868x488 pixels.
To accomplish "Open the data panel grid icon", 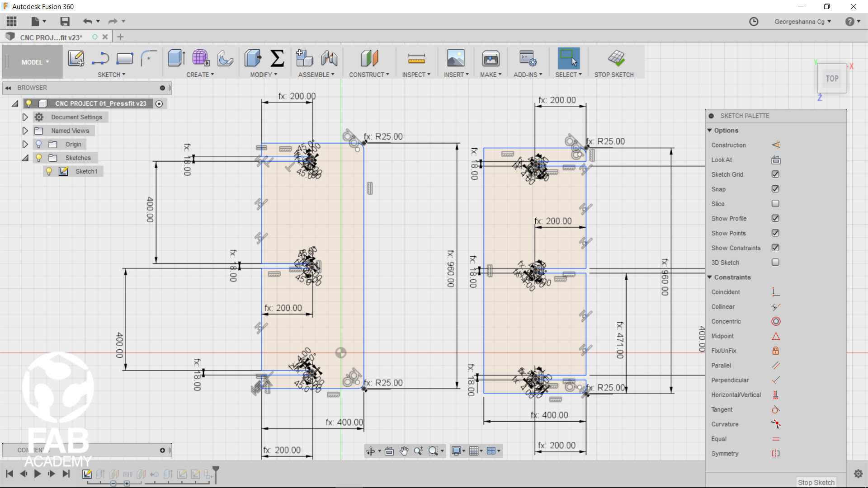I will (x=12, y=21).
